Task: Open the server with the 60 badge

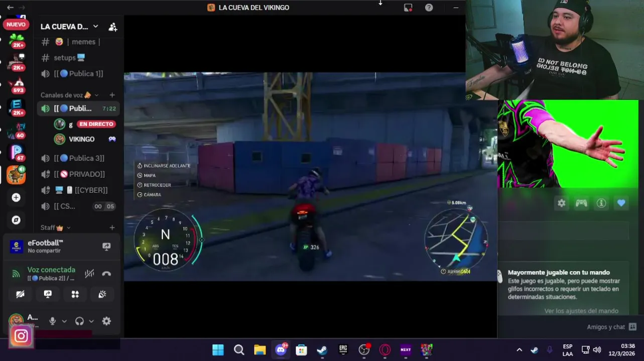Action: [17, 130]
